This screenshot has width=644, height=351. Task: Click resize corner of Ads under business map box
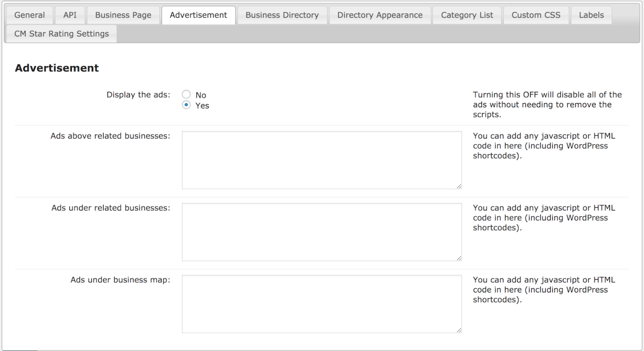point(459,330)
